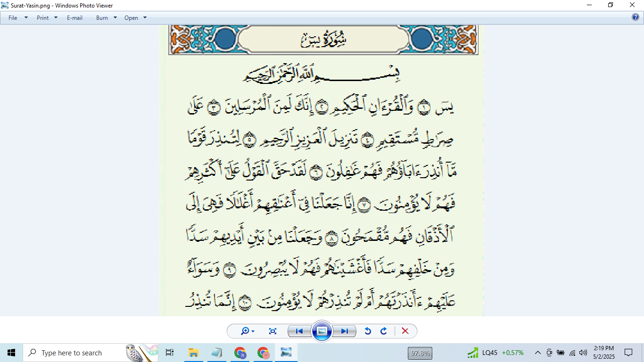Open the Wi-Fi network tray icon
This screenshot has width=644, height=362.
click(572, 353)
